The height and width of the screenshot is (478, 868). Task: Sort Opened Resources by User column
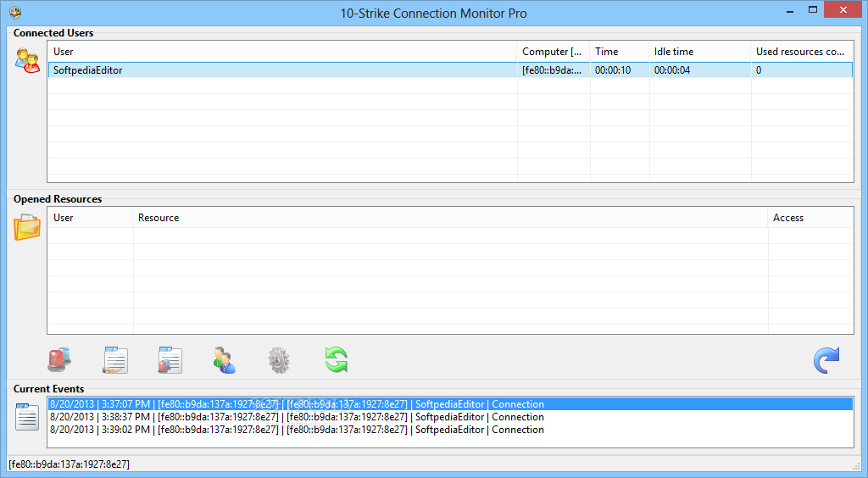pos(90,218)
